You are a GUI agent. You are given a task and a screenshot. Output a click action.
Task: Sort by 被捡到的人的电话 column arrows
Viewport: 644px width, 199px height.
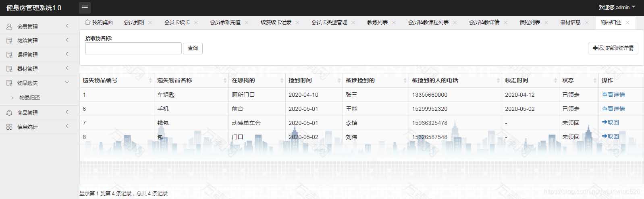[x=498, y=81]
